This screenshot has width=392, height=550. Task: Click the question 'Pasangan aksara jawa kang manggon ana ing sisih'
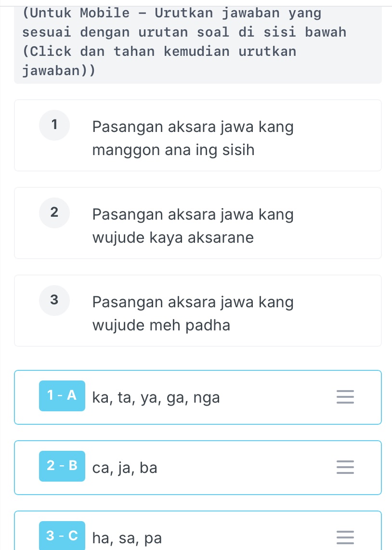[193, 138]
